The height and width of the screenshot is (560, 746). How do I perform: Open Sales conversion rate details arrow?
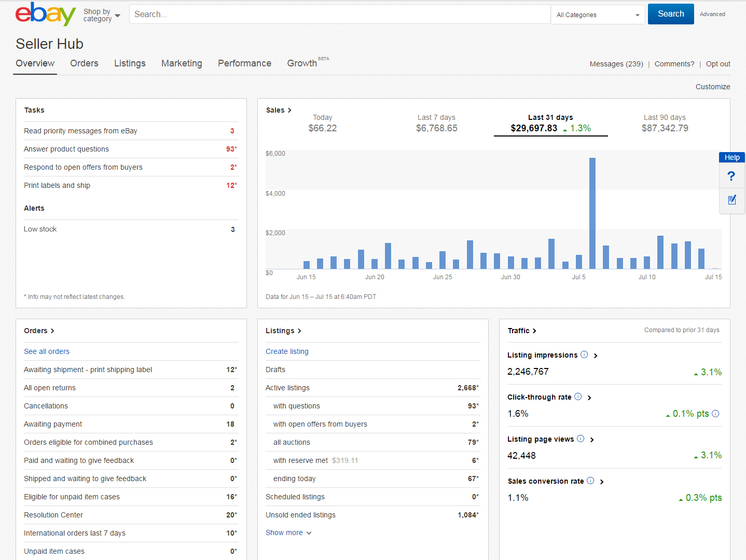(602, 482)
